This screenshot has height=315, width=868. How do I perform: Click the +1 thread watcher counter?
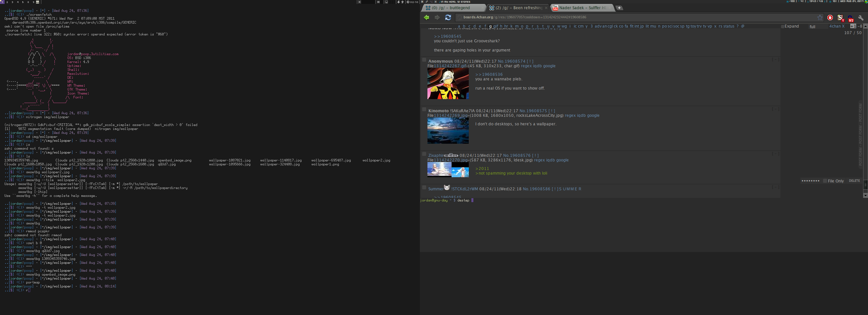point(853,26)
